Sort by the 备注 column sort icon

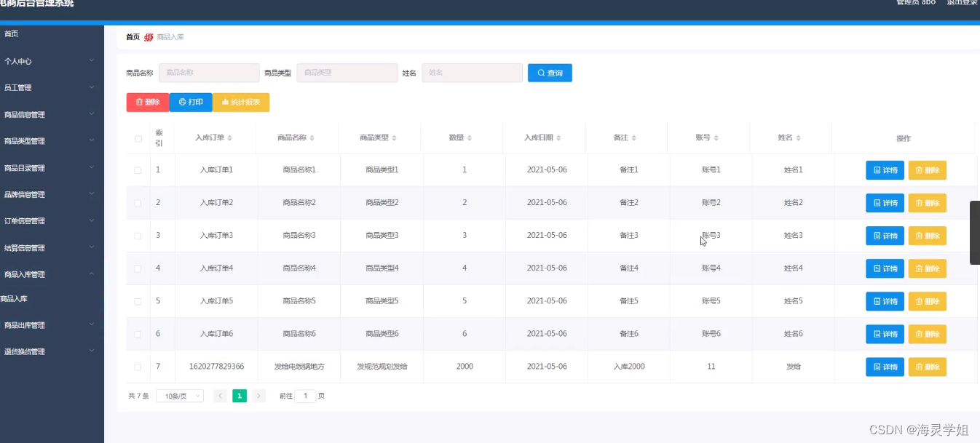click(x=634, y=138)
